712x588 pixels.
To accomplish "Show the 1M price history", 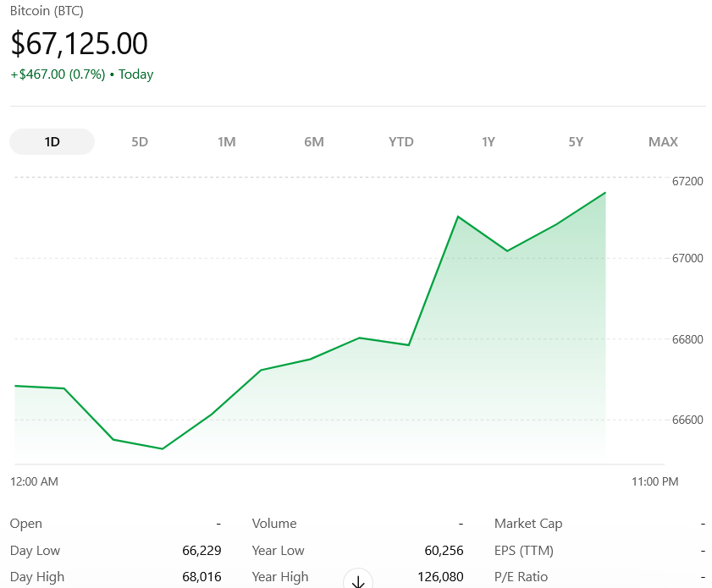I will pyautogui.click(x=226, y=141).
